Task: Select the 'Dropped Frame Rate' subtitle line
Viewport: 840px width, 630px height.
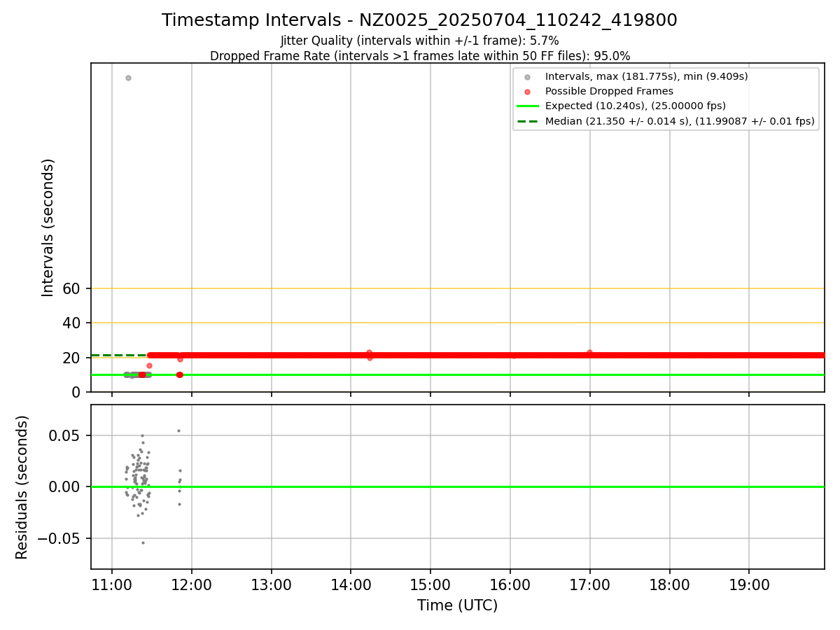Action: pos(420,56)
